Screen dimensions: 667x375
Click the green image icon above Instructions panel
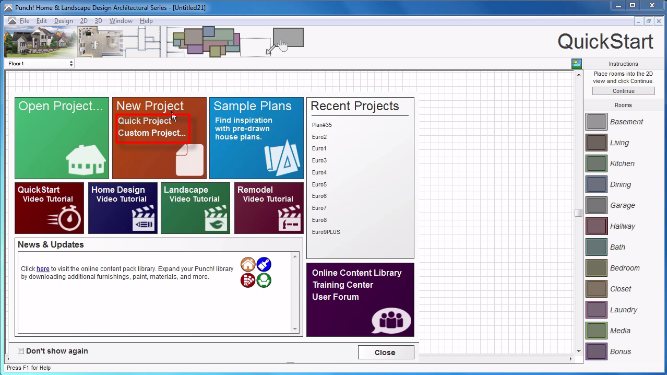click(x=576, y=64)
